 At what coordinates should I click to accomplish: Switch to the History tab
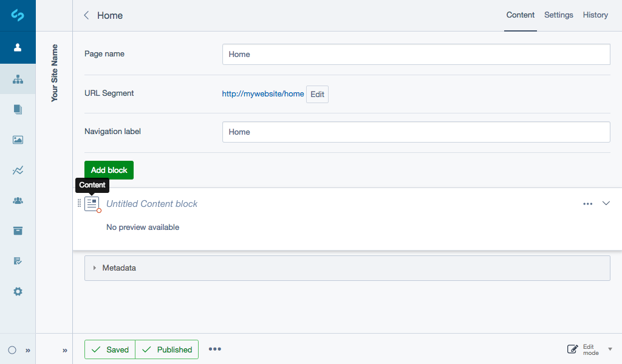[x=595, y=15]
